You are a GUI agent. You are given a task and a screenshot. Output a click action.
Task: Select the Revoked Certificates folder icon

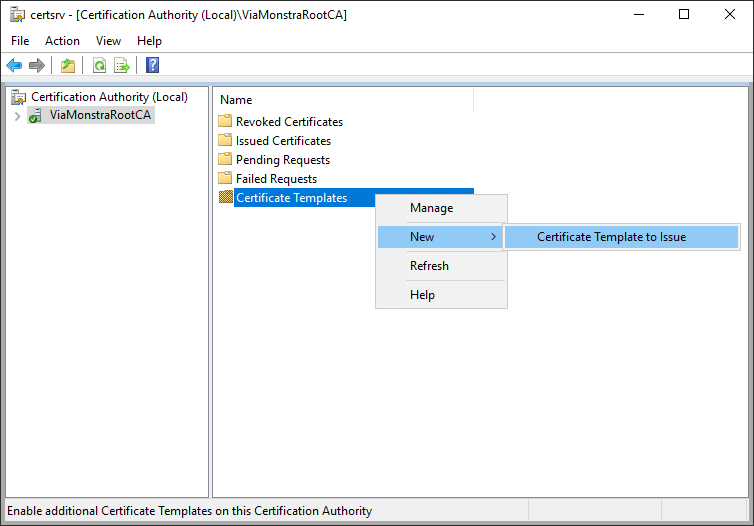[x=225, y=122]
